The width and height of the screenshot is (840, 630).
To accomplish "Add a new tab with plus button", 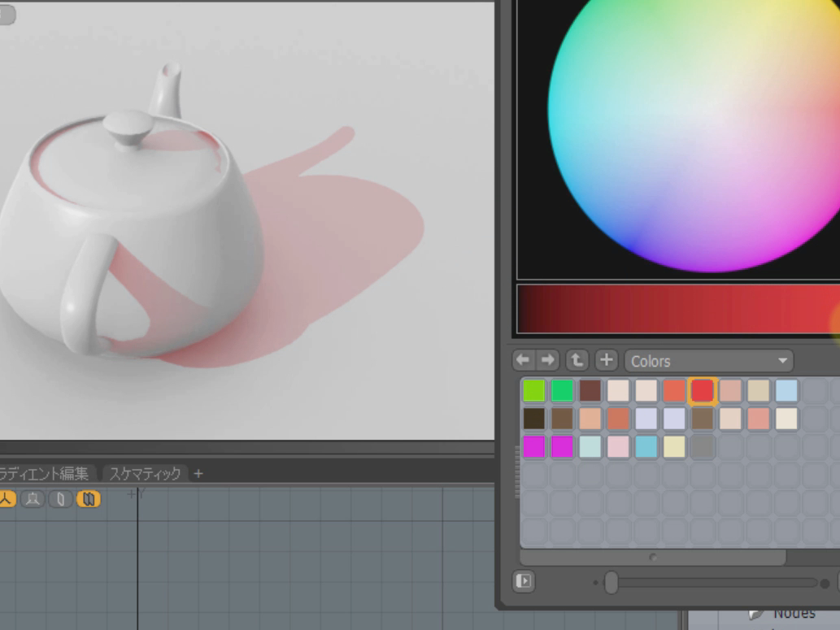I will point(198,473).
